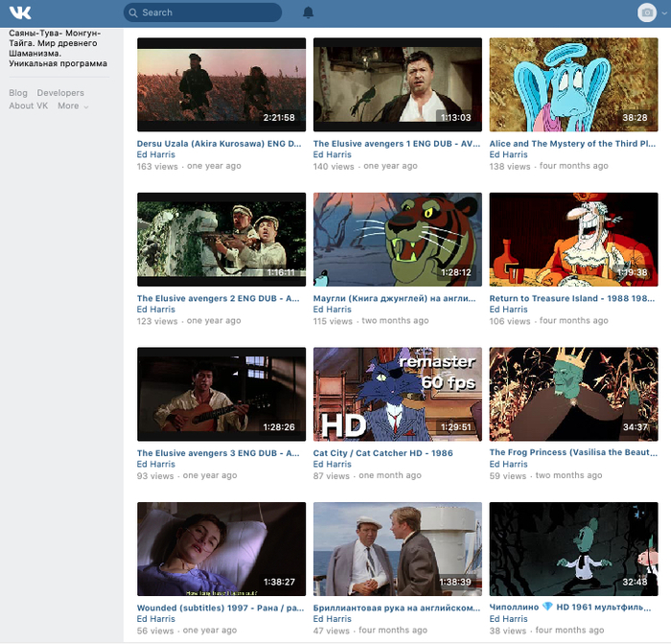Open profile camera avatar icon

point(647,12)
